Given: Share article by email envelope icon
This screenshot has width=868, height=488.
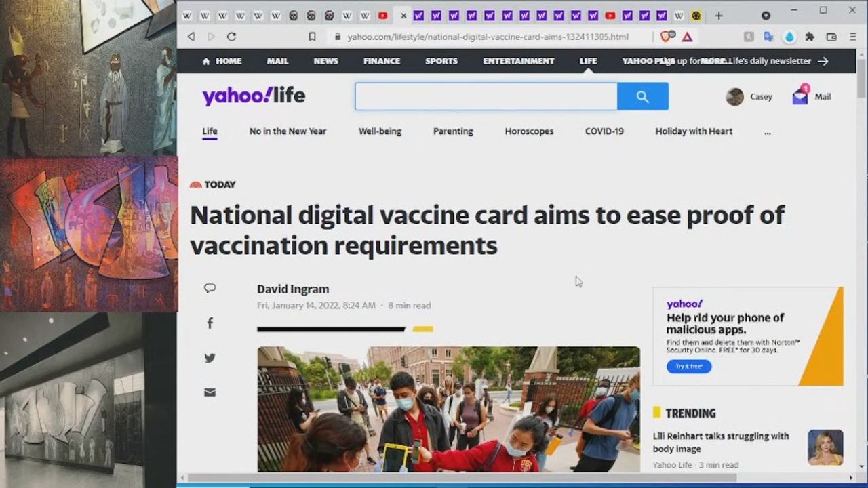Looking at the screenshot, I should click(x=210, y=392).
